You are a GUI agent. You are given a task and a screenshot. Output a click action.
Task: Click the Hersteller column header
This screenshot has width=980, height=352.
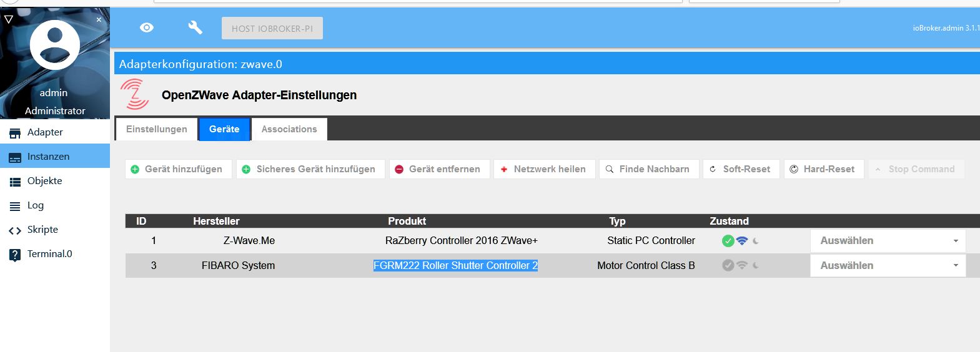pos(216,221)
